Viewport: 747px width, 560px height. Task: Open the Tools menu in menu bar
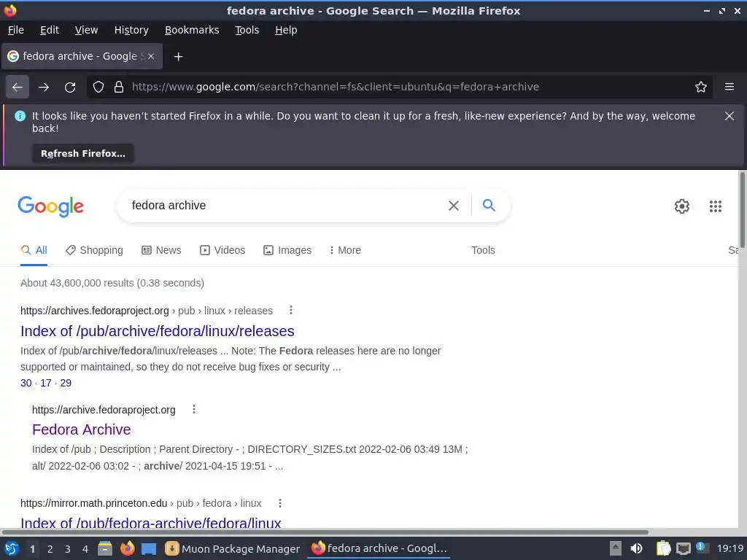[247, 30]
